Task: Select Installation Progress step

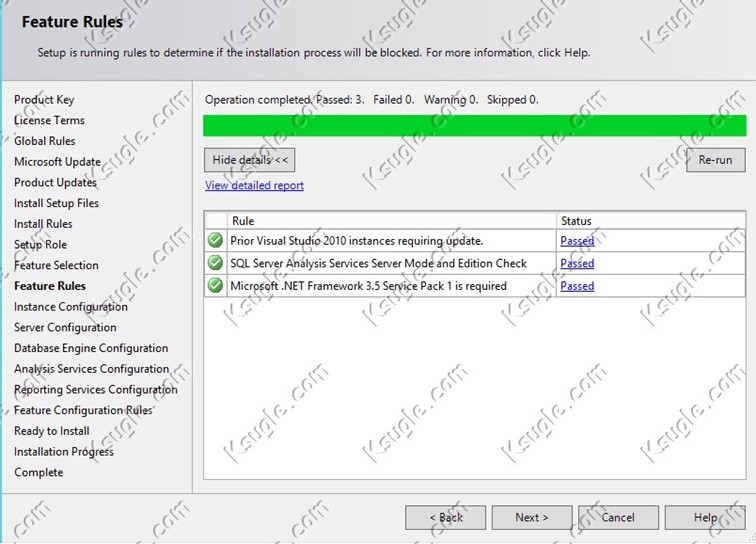Action: click(x=64, y=452)
